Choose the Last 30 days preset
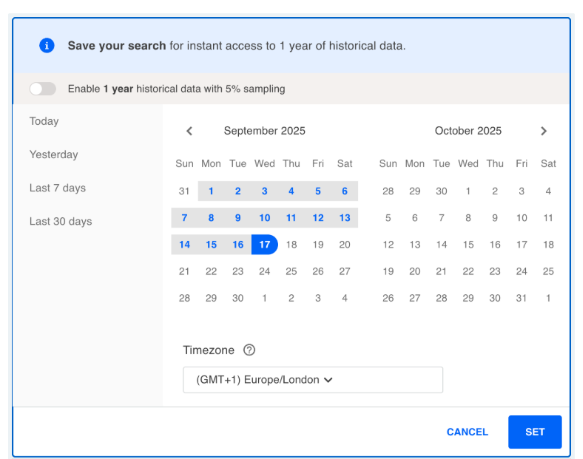583x459 pixels. (61, 221)
